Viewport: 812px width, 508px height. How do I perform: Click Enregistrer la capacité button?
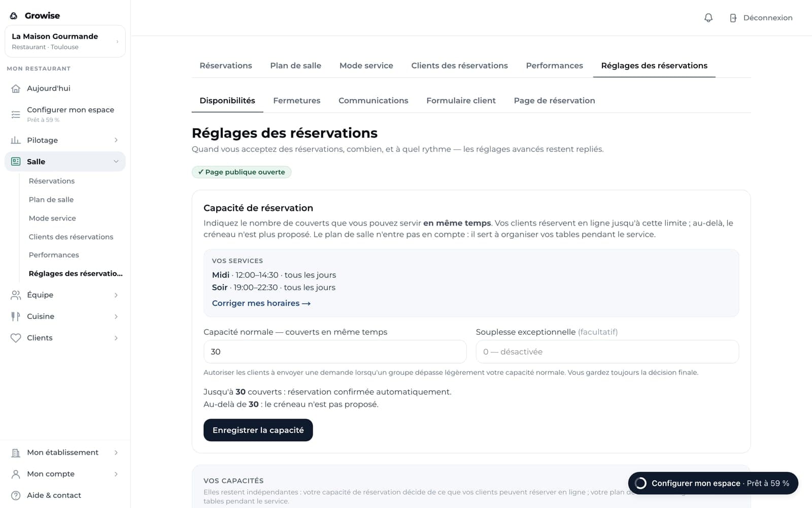[258, 430]
